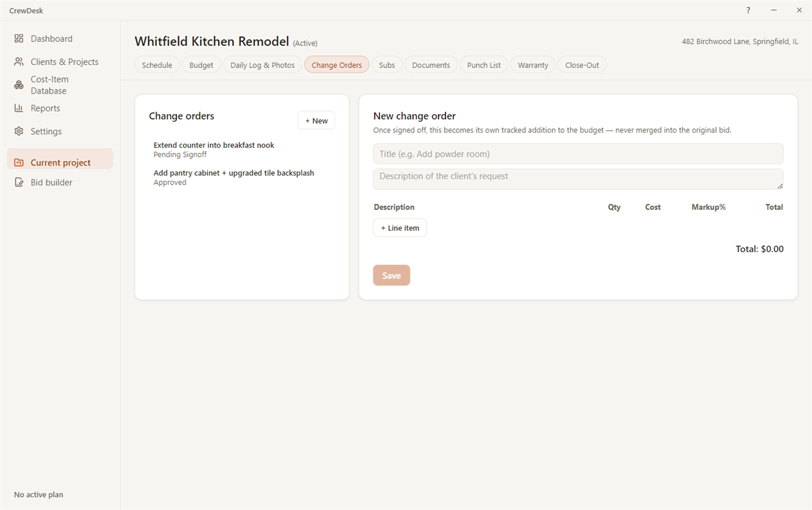
Task: Click the Settings gear icon
Action: (19, 131)
